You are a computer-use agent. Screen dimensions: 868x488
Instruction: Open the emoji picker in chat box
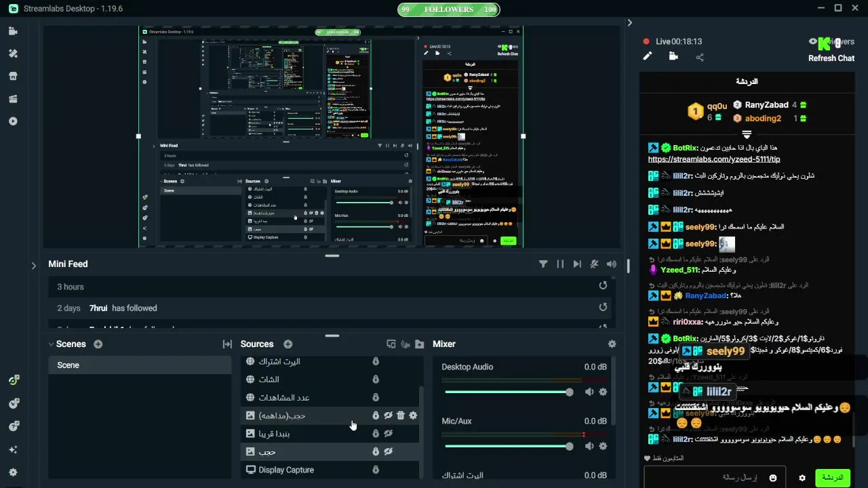pyautogui.click(x=773, y=478)
